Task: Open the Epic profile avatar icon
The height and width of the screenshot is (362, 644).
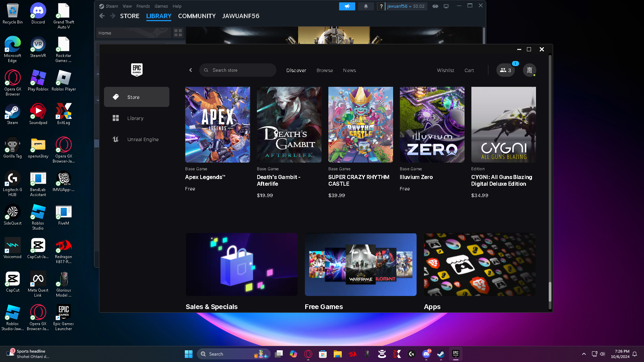Action: [529, 70]
